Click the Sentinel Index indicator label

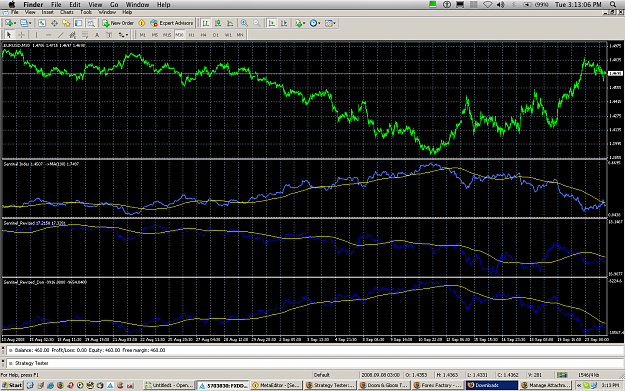coord(41,164)
